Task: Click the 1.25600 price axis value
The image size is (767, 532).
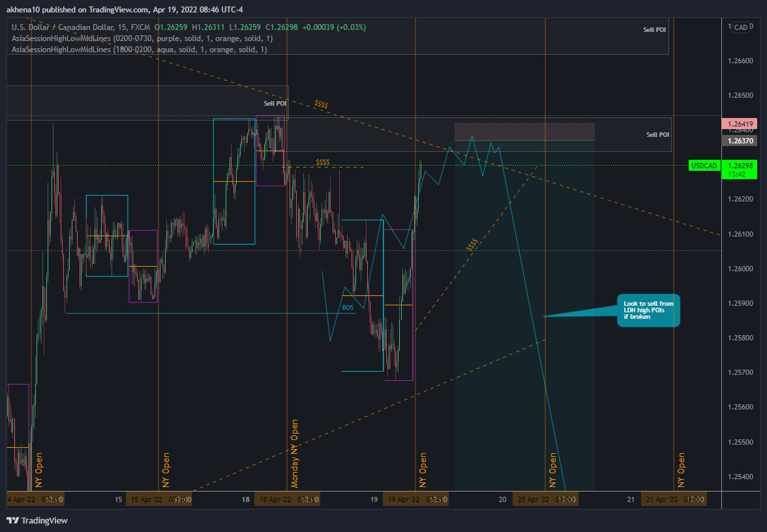Action: [740, 407]
